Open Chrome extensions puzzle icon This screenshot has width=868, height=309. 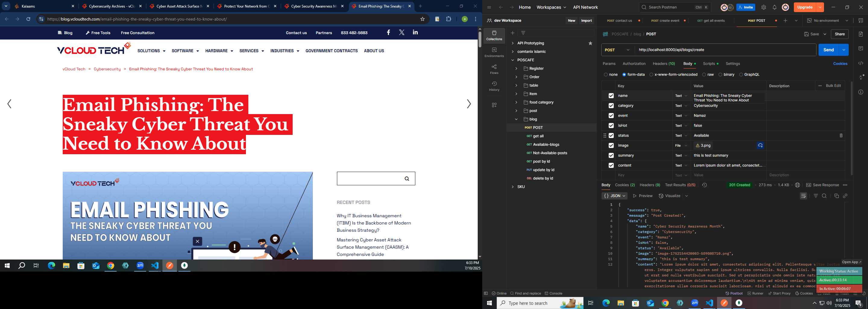[x=448, y=19]
